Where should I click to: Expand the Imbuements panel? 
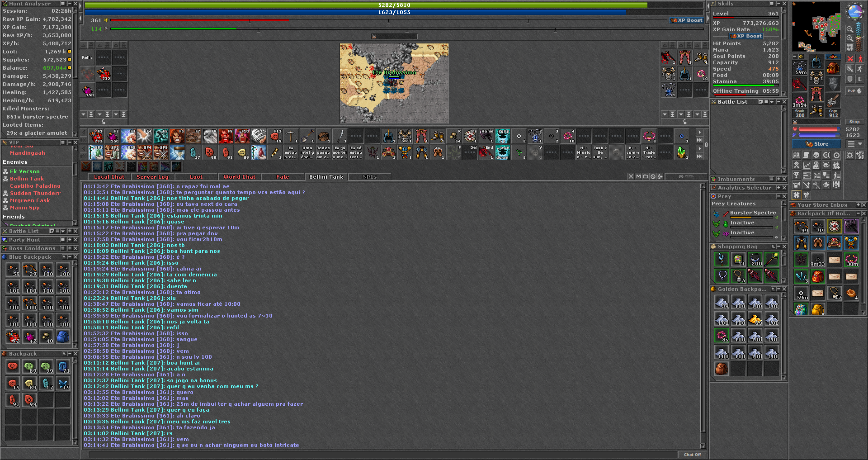click(778, 179)
